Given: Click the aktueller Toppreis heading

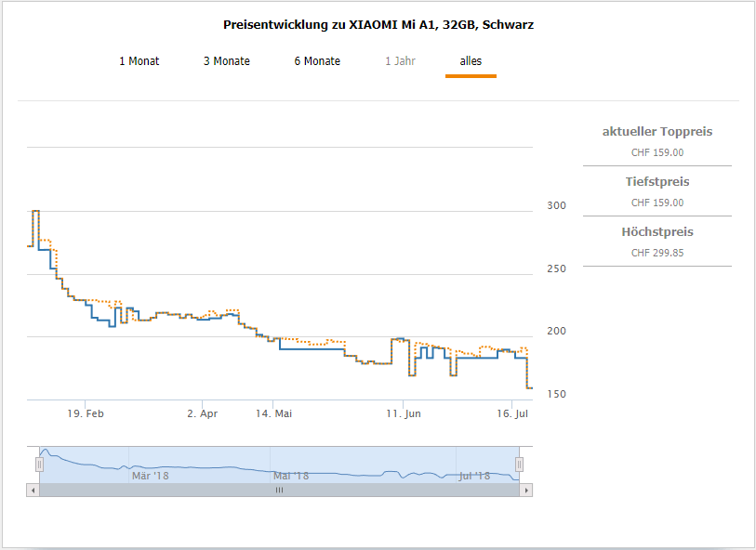Looking at the screenshot, I should (x=657, y=132).
